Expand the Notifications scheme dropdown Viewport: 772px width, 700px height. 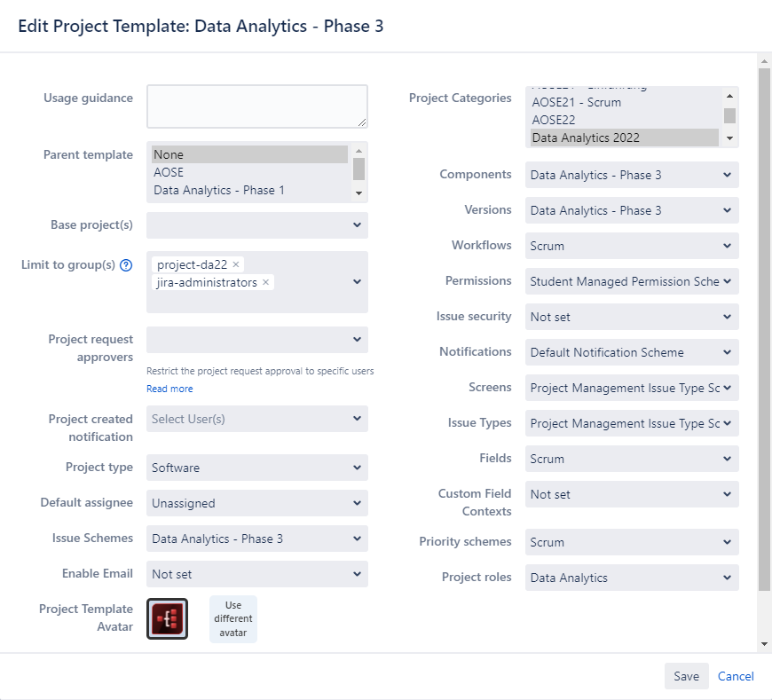pyautogui.click(x=631, y=352)
